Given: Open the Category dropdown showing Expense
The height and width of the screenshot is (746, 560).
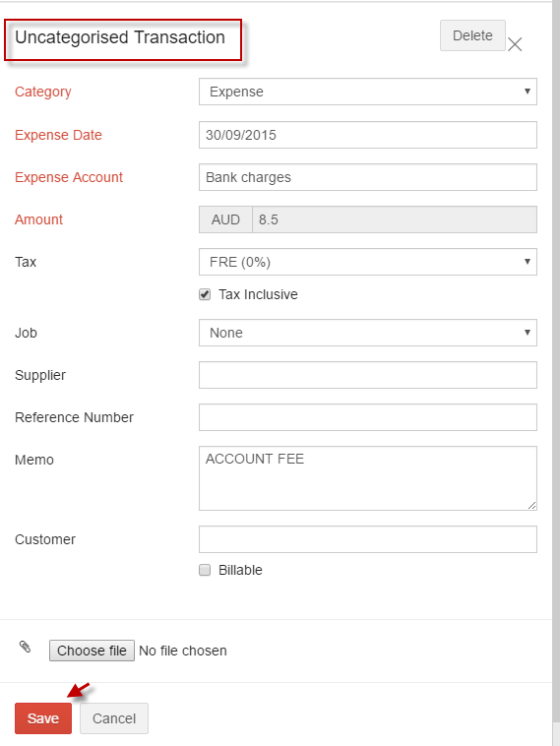Looking at the screenshot, I should pos(368,92).
